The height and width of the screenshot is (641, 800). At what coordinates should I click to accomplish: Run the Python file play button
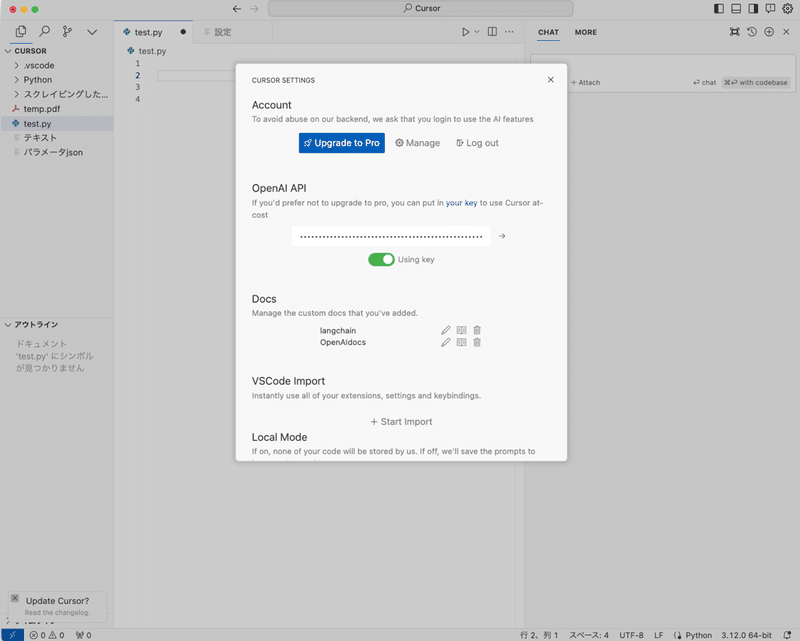[465, 32]
